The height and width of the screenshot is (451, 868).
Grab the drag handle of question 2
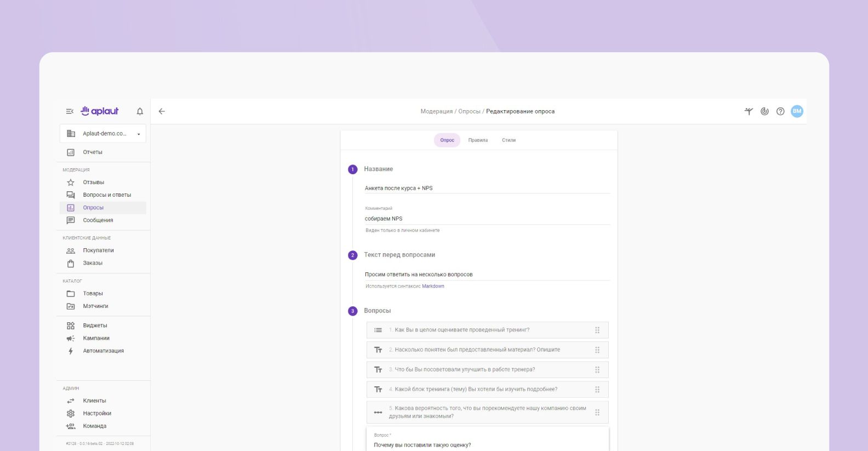click(x=597, y=350)
